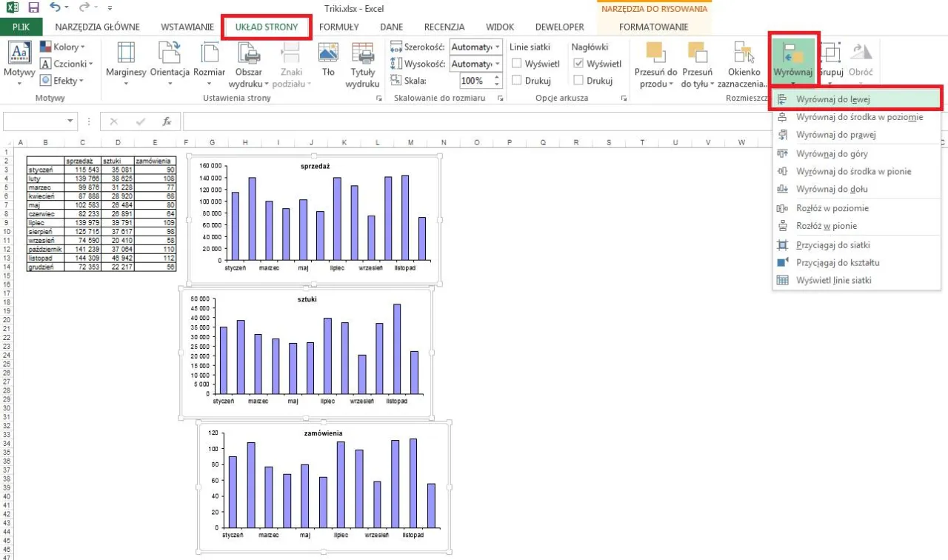Expand the Name Box dropdown arrow
The image size is (948, 560).
tap(71, 121)
